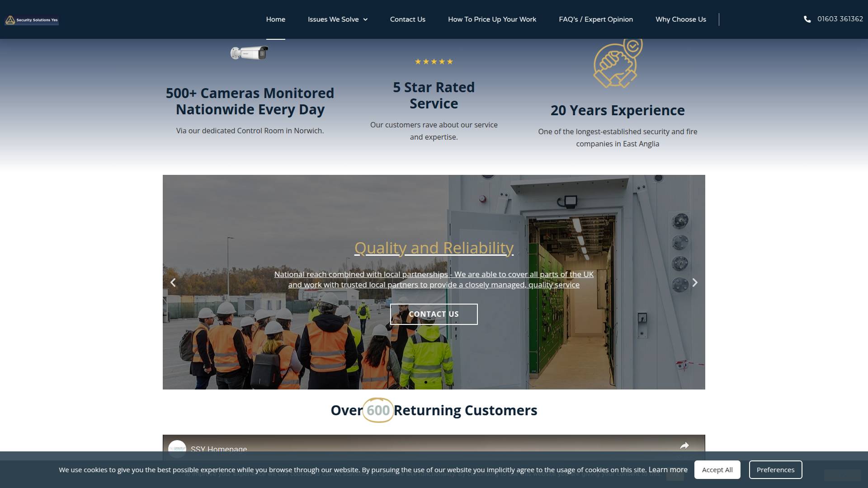This screenshot has height=488, width=868.
Task: Expand the Issues We Solve dropdown
Action: [337, 19]
